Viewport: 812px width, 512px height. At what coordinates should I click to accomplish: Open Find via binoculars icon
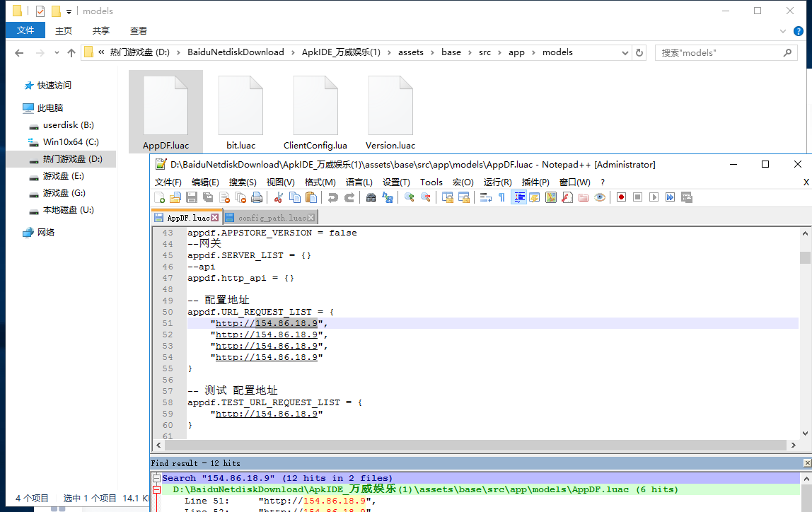point(371,197)
